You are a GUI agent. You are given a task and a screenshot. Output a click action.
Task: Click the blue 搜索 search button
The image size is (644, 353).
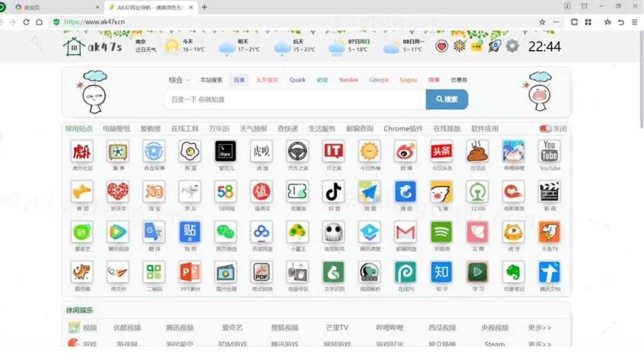447,99
